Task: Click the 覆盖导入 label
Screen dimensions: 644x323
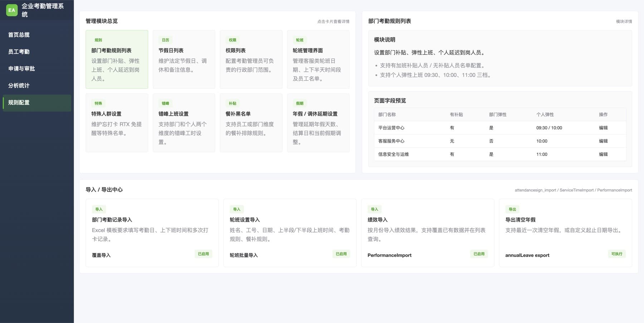Action: point(101,255)
